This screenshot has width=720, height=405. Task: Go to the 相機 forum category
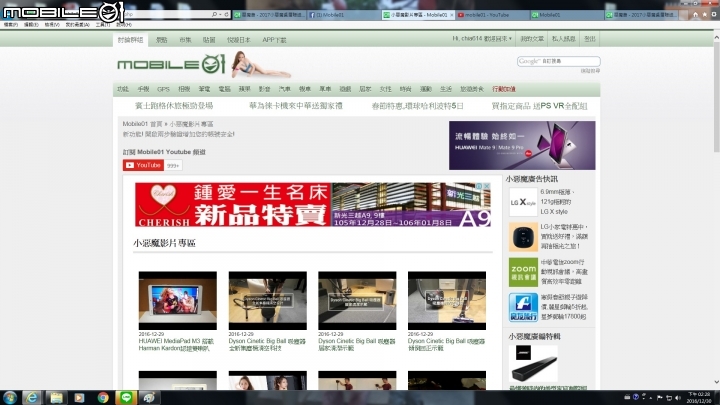tap(184, 89)
